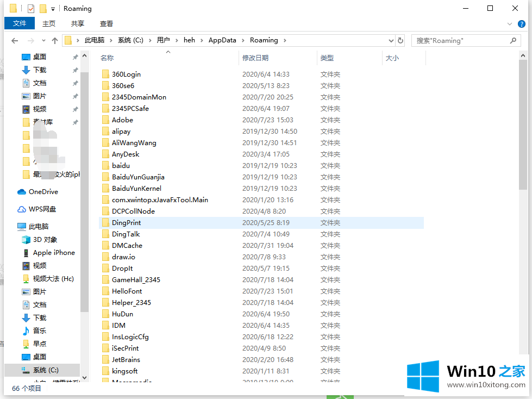The width and height of the screenshot is (532, 399).
Task: Open the Quick Access Toolbar customize dropdown
Action: (53, 9)
